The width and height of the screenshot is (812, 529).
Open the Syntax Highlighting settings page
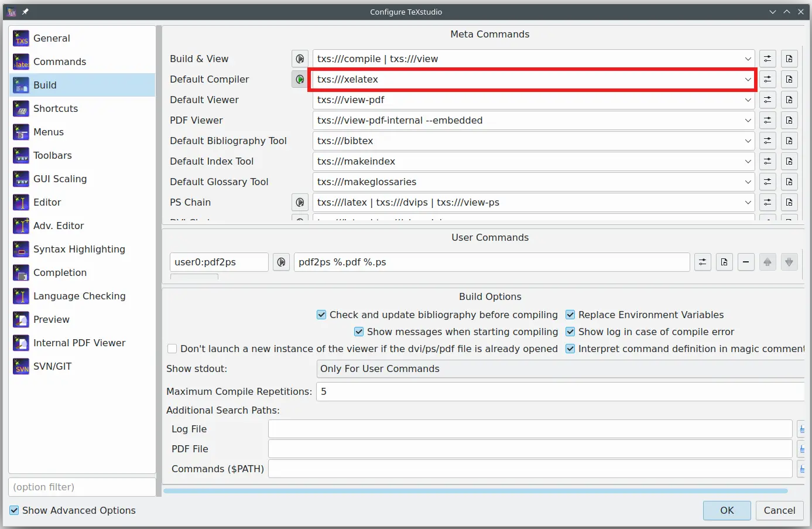click(x=79, y=249)
